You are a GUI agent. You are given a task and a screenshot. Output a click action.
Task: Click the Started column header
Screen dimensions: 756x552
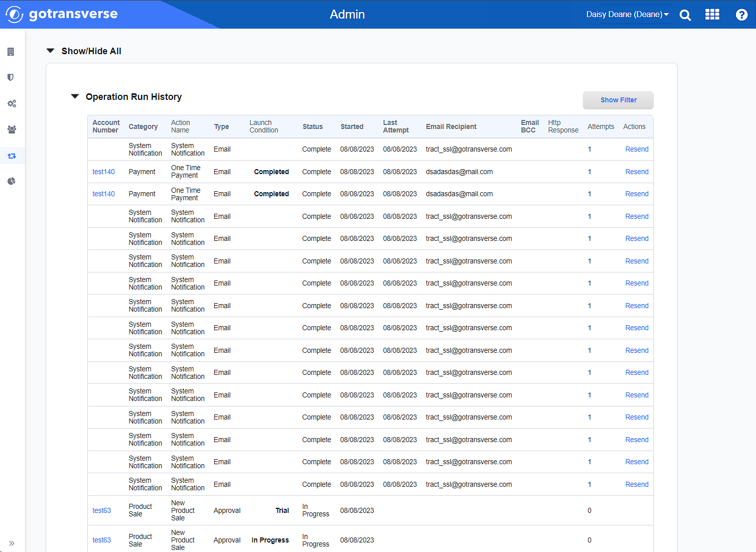coord(352,126)
